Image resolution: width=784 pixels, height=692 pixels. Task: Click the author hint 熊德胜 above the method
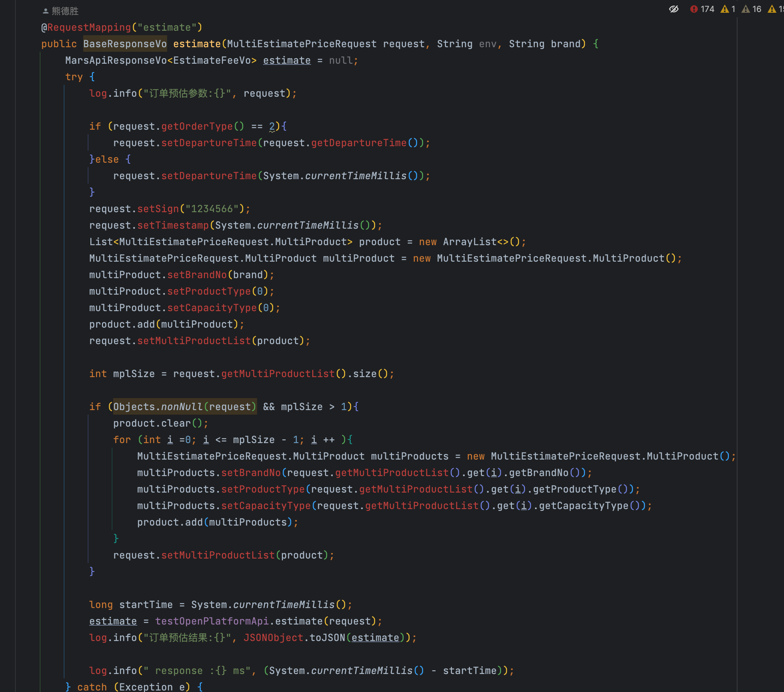pos(61,11)
